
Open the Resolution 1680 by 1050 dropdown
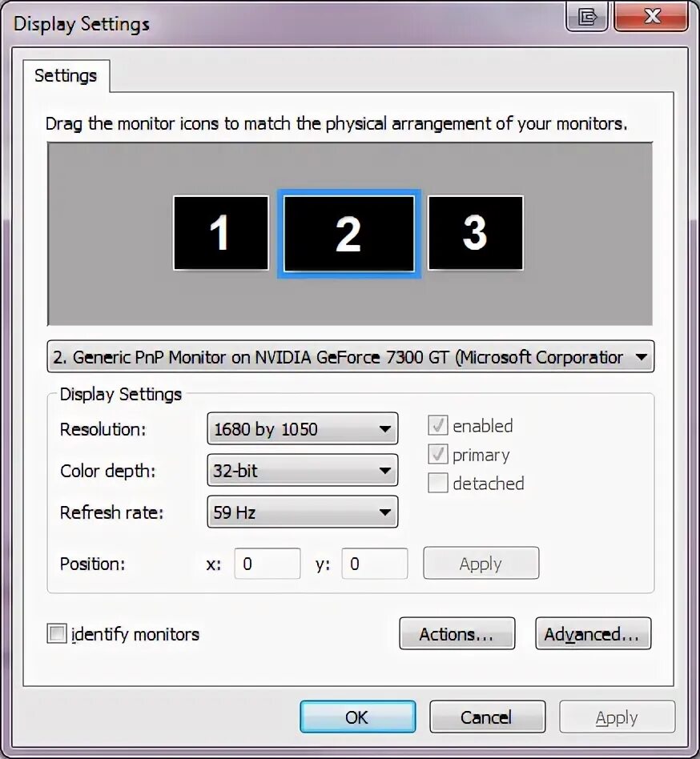tap(303, 428)
